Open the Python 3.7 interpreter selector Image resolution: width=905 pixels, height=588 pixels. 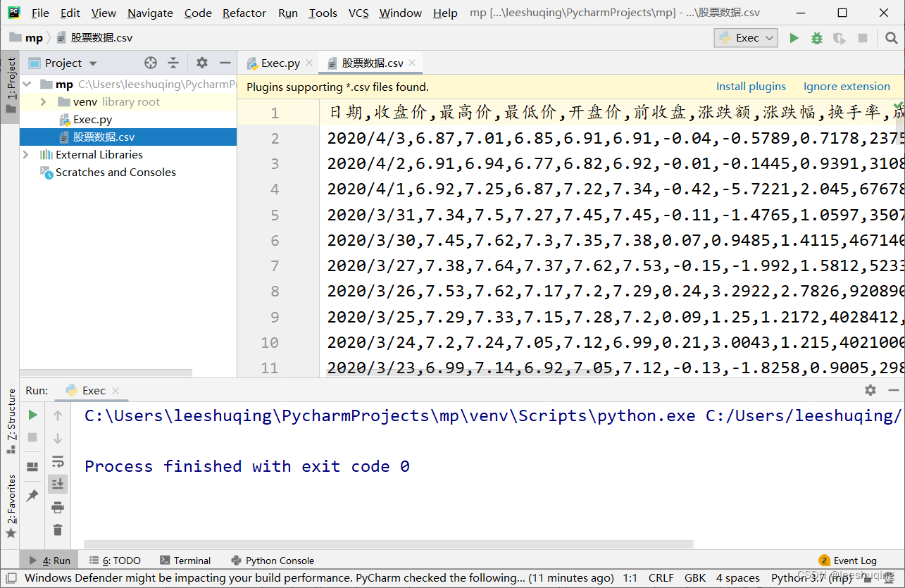point(812,577)
